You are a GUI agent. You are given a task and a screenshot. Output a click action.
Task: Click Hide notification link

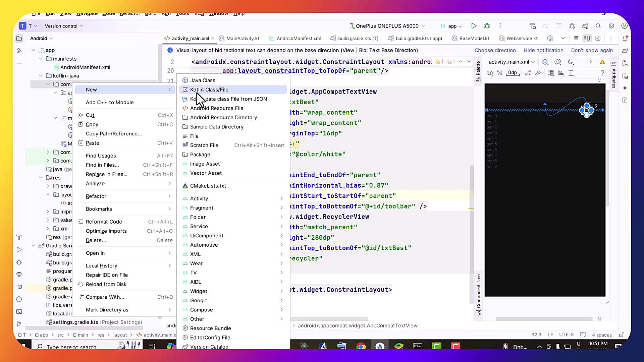543,50
